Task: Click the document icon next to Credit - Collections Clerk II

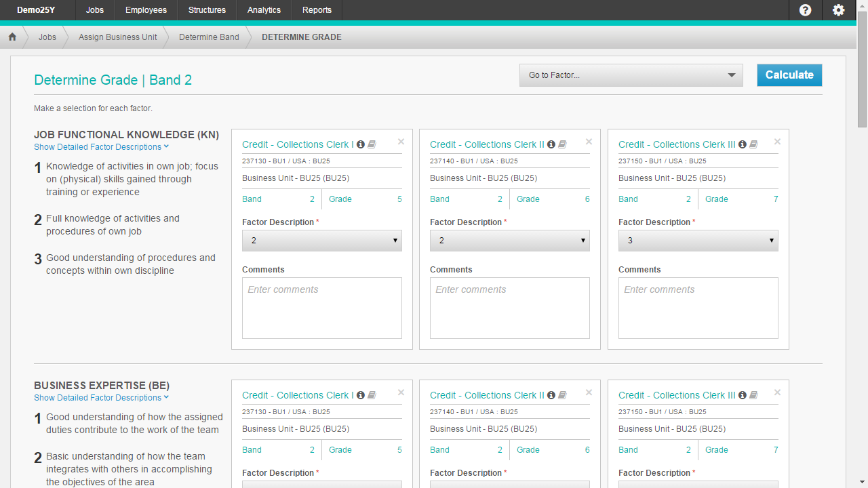Action: pos(561,144)
